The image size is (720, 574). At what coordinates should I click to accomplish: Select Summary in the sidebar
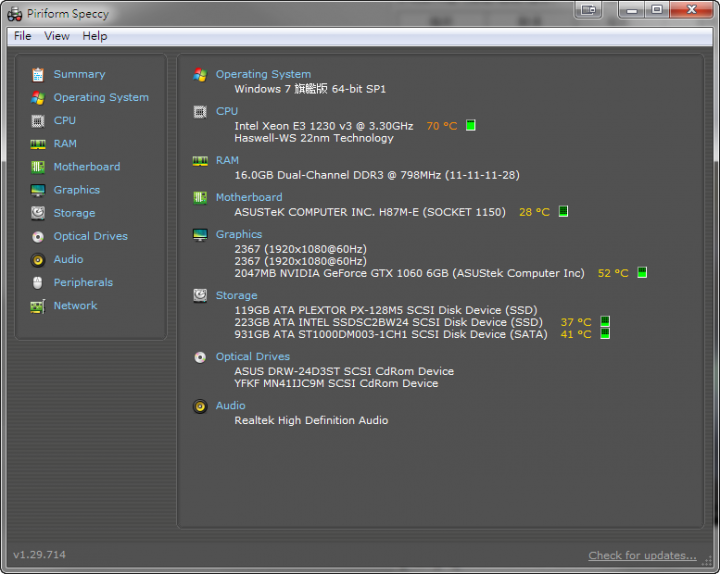point(79,74)
